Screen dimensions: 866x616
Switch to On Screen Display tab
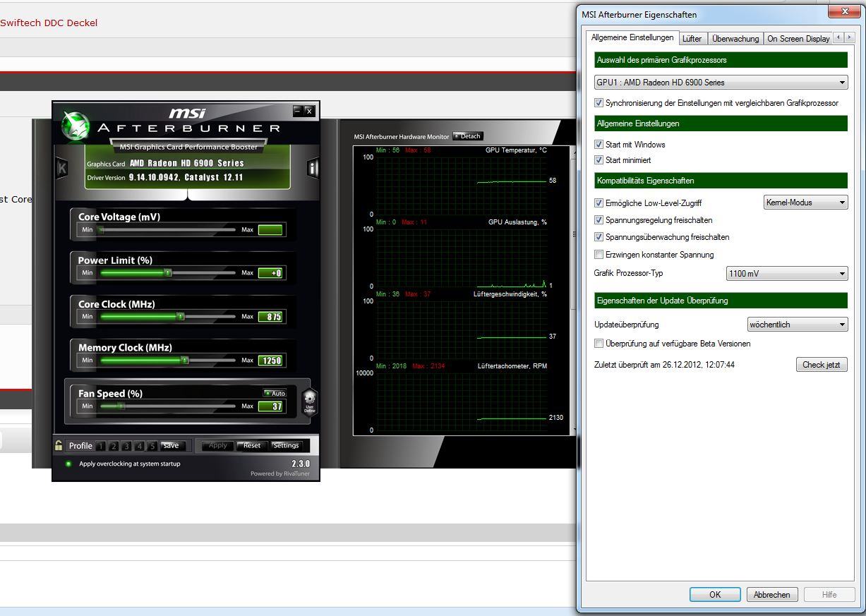(798, 39)
